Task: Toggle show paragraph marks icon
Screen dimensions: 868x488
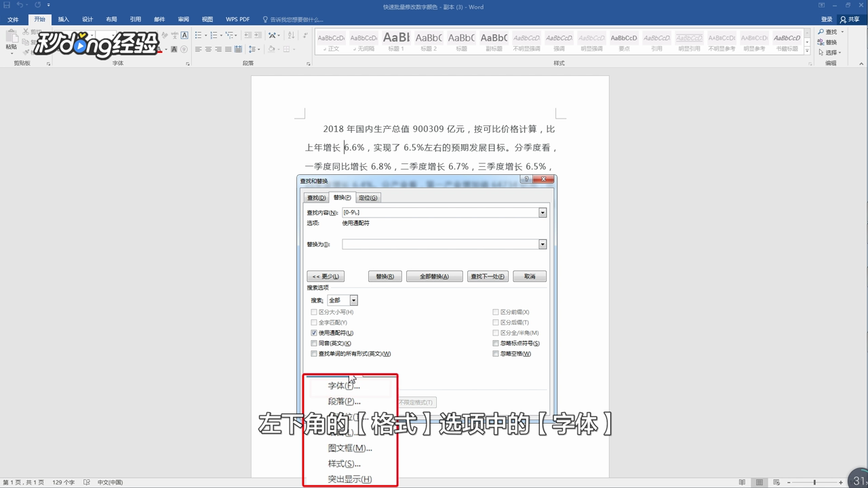Action: [x=305, y=35]
